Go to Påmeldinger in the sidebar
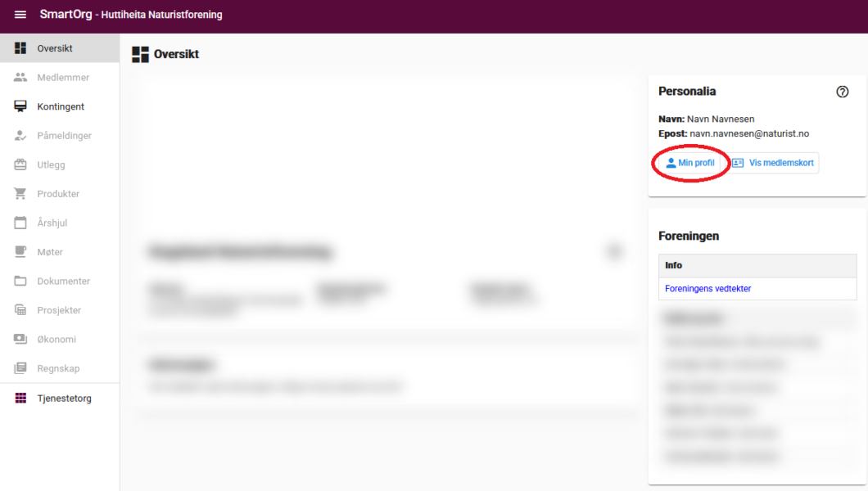The height and width of the screenshot is (491, 868). (64, 136)
